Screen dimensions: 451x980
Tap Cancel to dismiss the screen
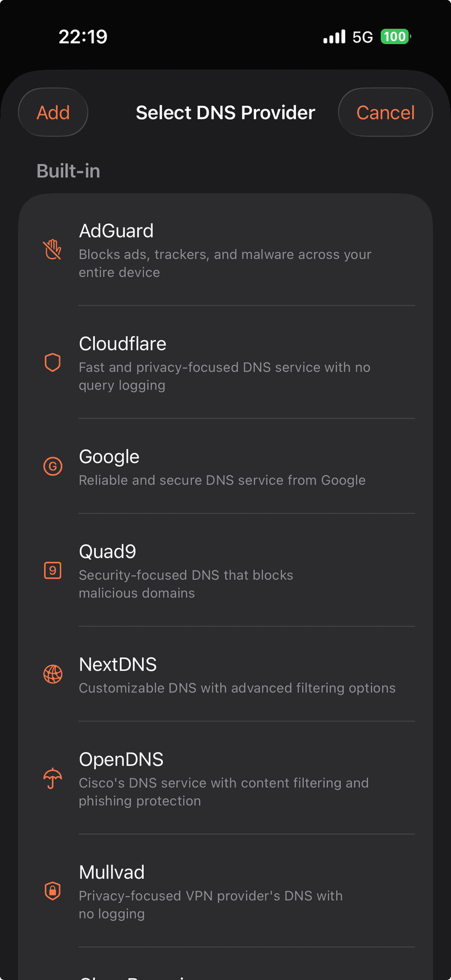pos(385,112)
